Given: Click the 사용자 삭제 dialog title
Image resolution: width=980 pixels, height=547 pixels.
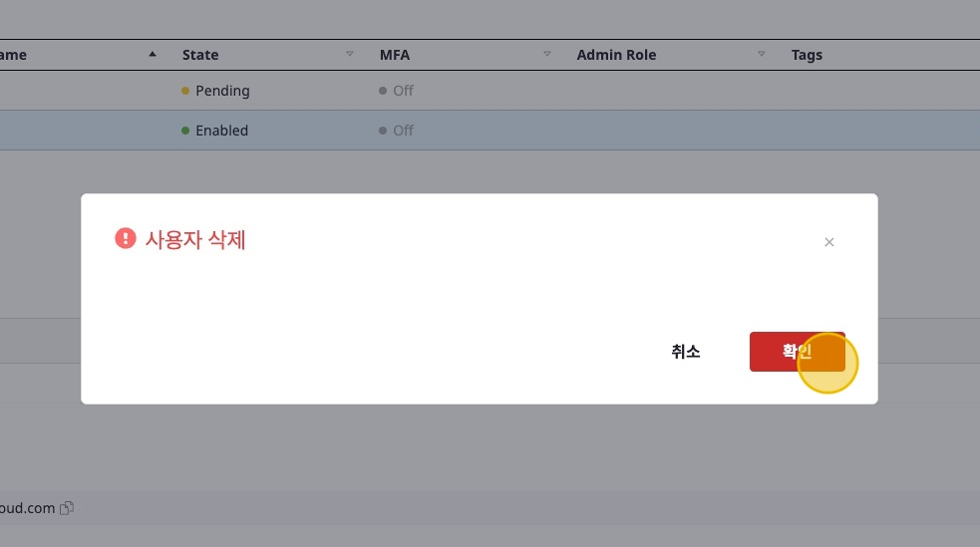Looking at the screenshot, I should 195,239.
